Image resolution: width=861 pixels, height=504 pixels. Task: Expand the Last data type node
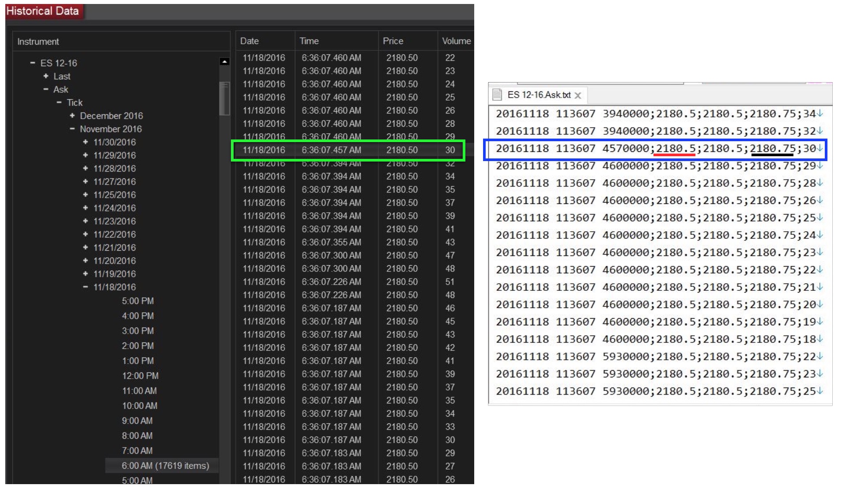[x=45, y=76]
